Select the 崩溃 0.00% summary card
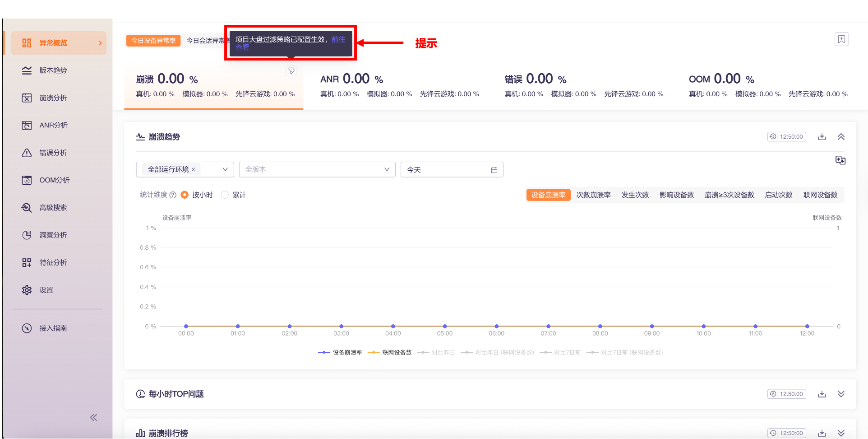 (214, 87)
